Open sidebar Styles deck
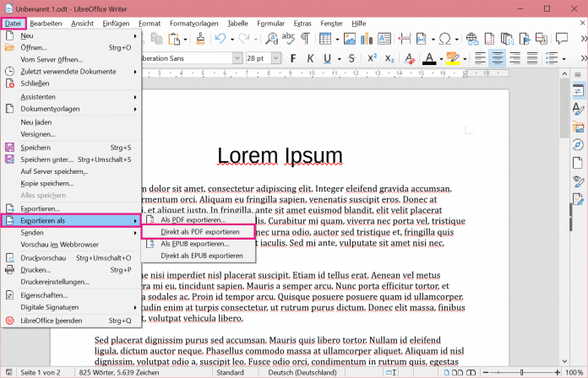The height and width of the screenshot is (378, 588). pyautogui.click(x=578, y=109)
